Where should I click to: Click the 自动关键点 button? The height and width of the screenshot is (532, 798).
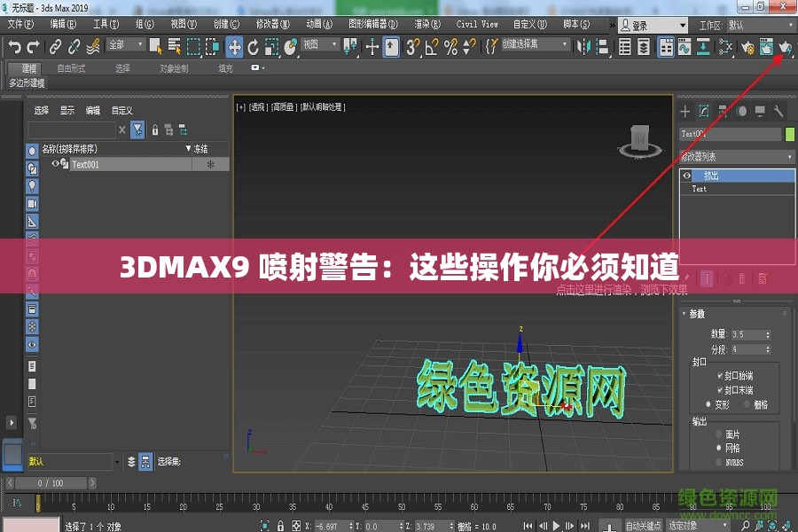coord(644,526)
